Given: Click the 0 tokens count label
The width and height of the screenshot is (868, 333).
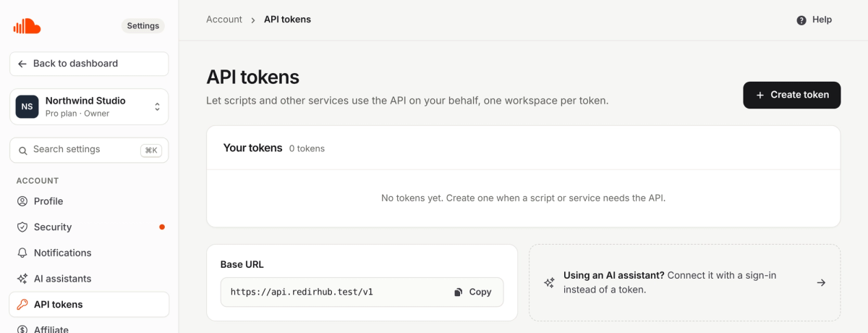Looking at the screenshot, I should click(x=307, y=148).
